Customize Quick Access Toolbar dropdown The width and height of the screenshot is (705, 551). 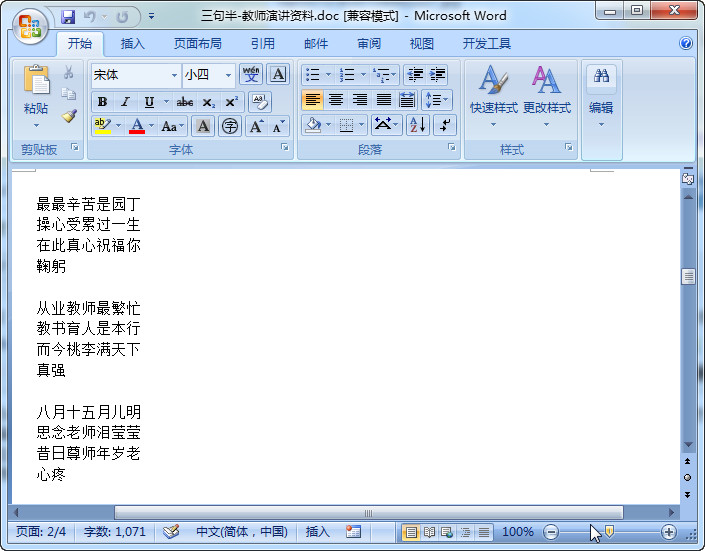tap(152, 17)
